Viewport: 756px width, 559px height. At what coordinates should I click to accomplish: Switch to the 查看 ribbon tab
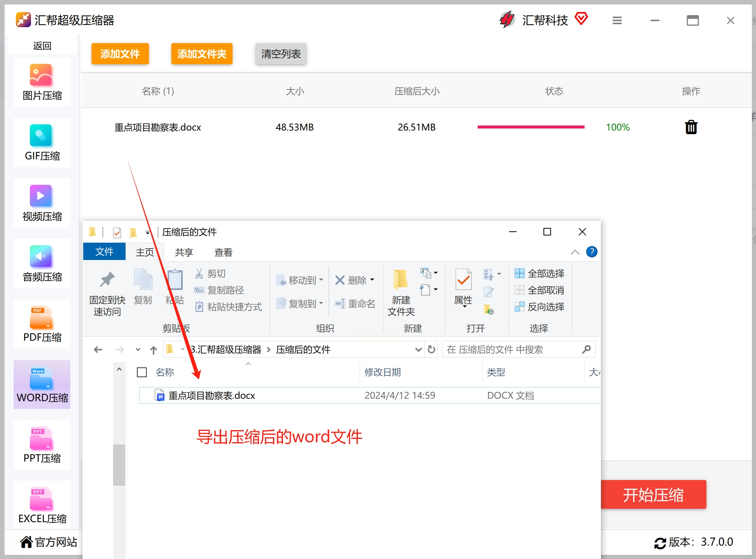(x=223, y=252)
